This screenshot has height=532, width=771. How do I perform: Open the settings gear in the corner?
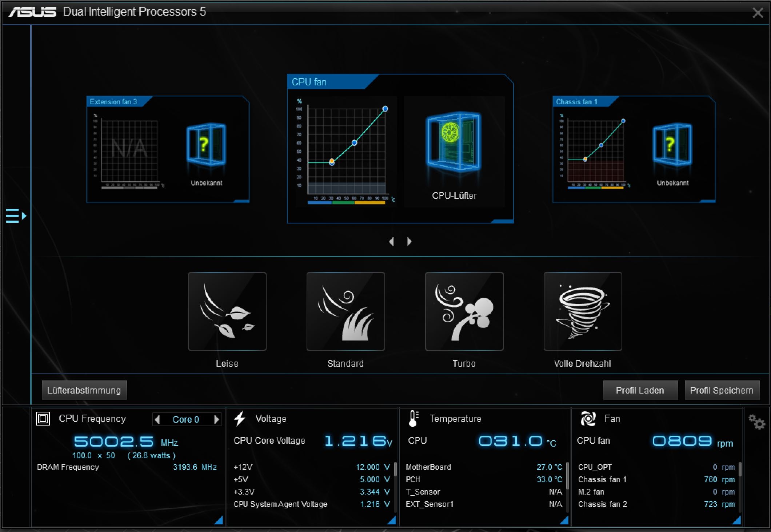[x=758, y=422]
